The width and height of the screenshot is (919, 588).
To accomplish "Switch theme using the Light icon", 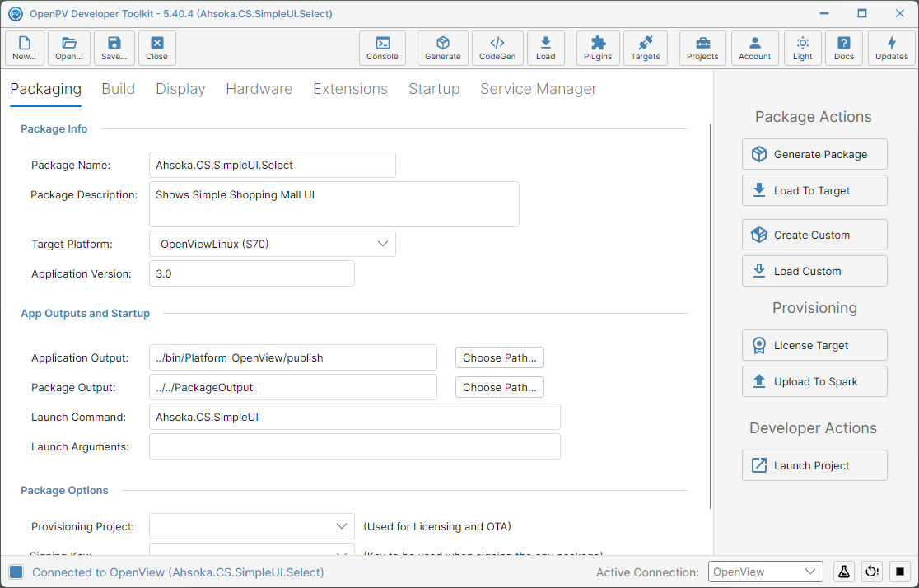I will pyautogui.click(x=803, y=48).
